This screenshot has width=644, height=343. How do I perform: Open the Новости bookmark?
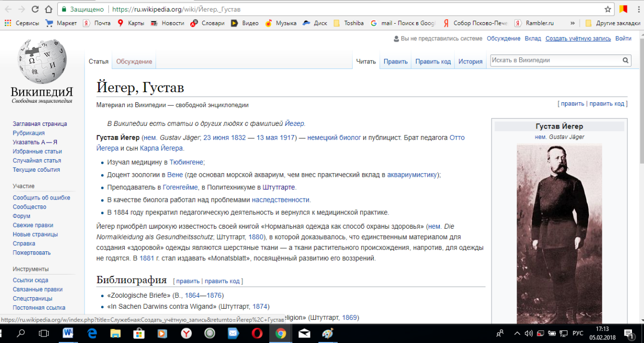(168, 23)
